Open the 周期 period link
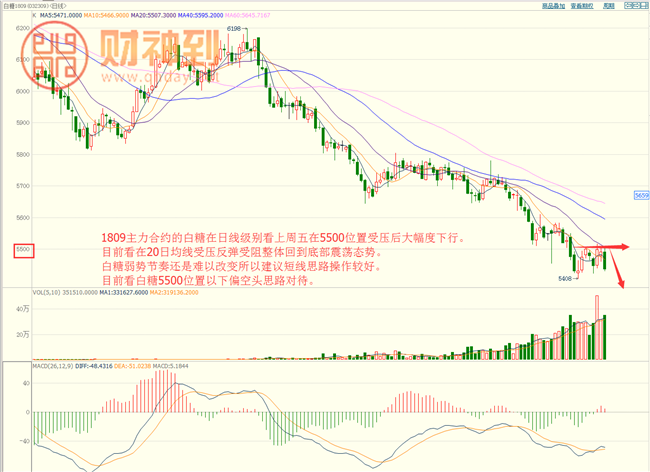Viewport: 650px width, 472px height. 609,6
